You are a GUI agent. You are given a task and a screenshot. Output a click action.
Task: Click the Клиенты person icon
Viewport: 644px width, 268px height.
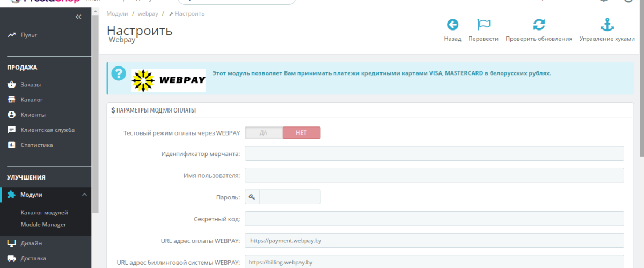coord(11,115)
